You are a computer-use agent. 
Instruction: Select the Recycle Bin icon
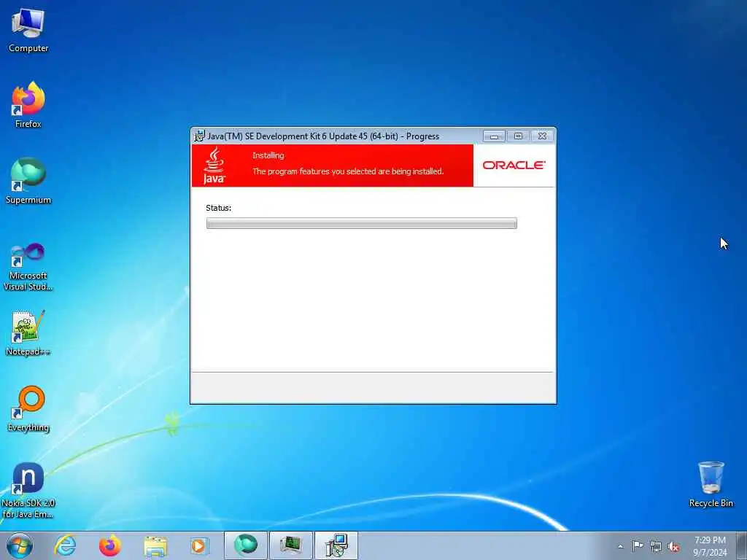(711, 484)
